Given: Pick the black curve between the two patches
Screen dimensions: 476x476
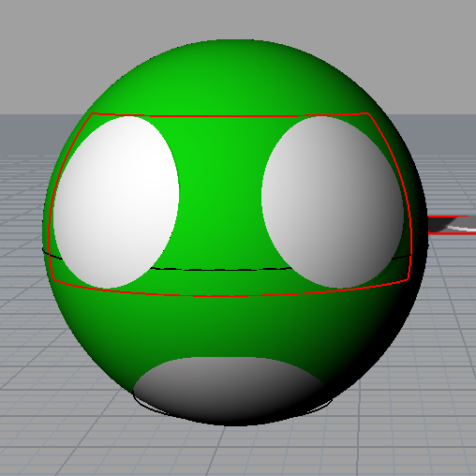Looking at the screenshot, I should point(222,269).
